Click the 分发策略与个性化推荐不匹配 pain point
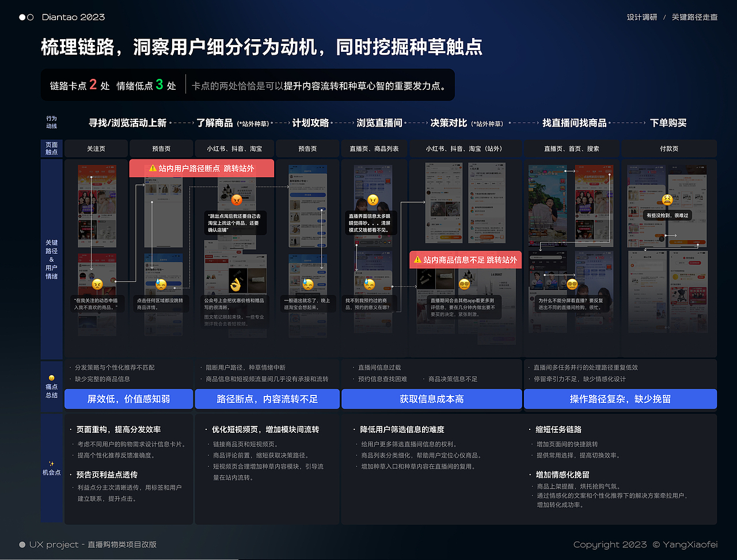Image resolution: width=737 pixels, height=560 pixels. click(x=115, y=367)
